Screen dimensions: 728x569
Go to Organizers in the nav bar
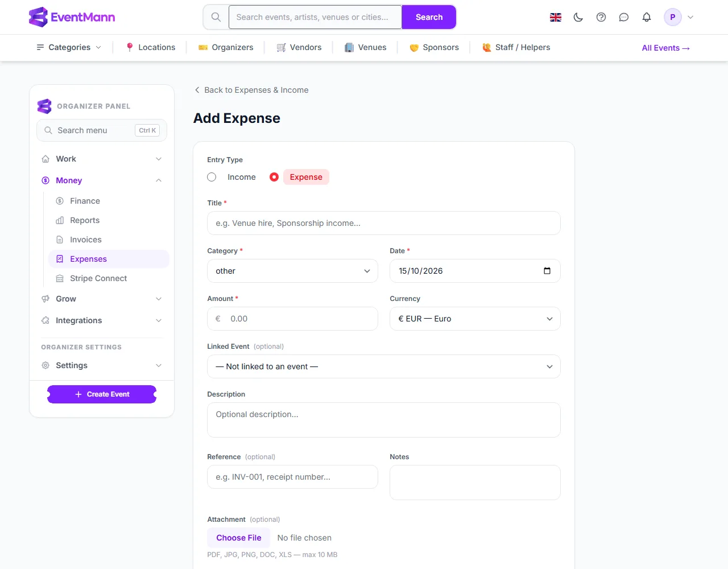click(x=226, y=47)
